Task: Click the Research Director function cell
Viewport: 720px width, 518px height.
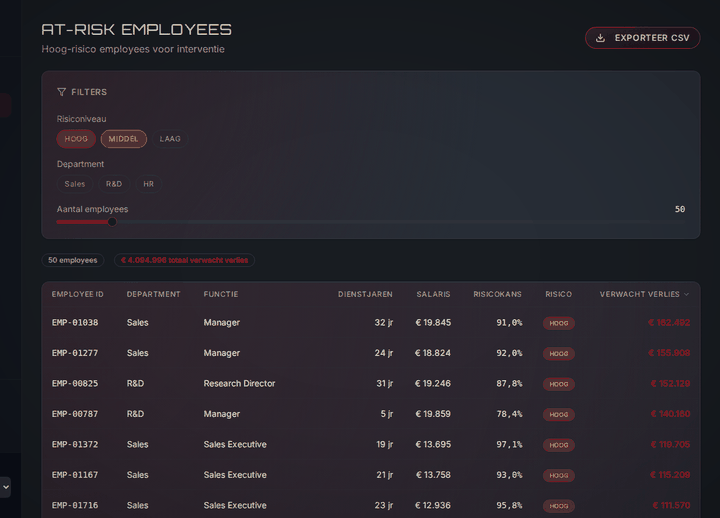Action: point(239,383)
